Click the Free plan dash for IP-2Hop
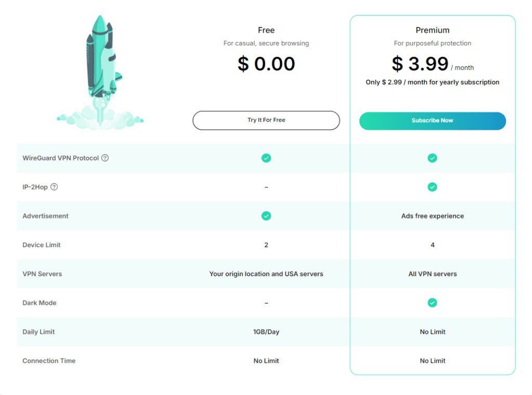Viewport: 532px width, 395px height. 266,187
